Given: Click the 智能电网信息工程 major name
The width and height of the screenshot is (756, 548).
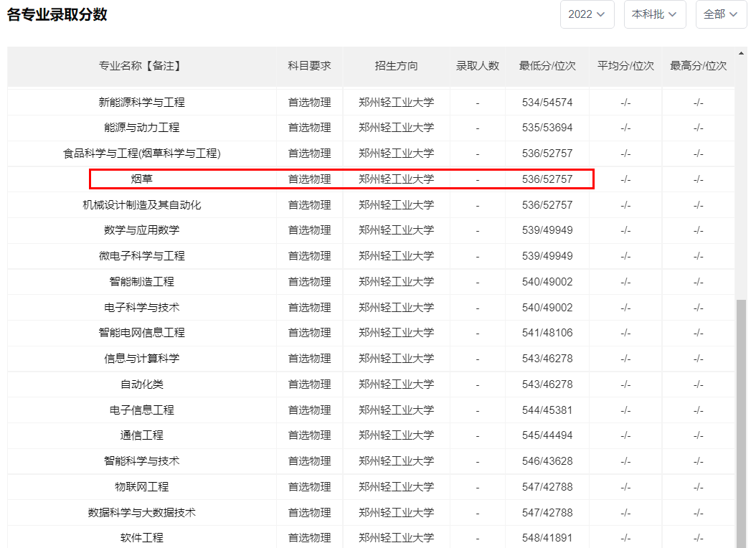Looking at the screenshot, I should pyautogui.click(x=141, y=333).
